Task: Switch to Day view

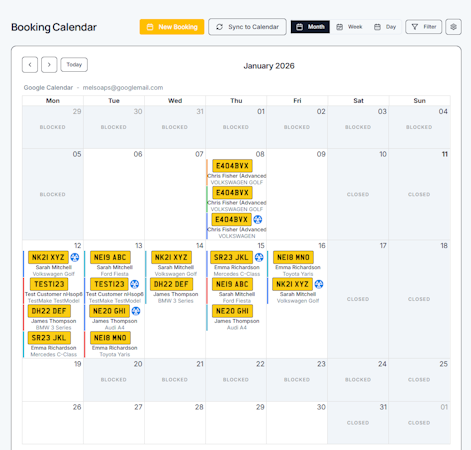Action: coord(385,27)
